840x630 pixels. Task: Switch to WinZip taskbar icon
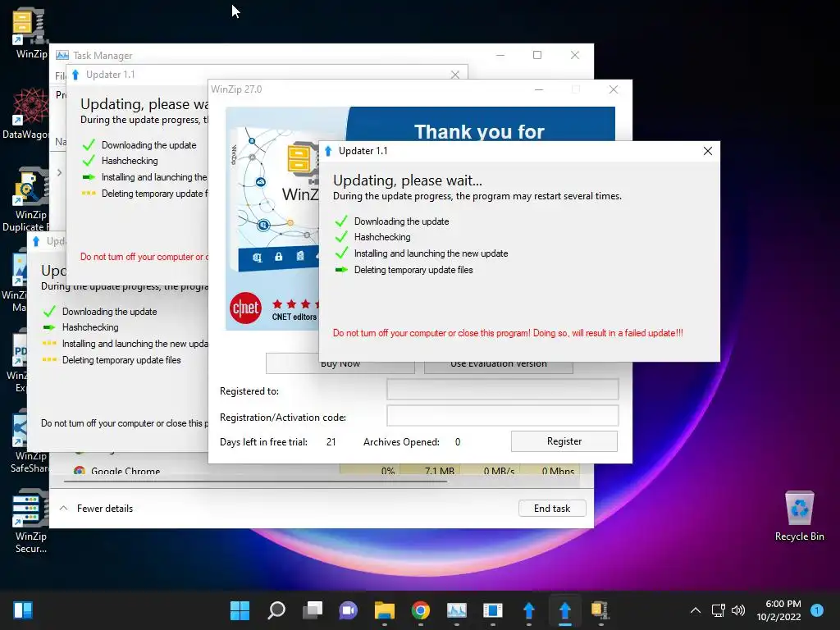click(600, 610)
